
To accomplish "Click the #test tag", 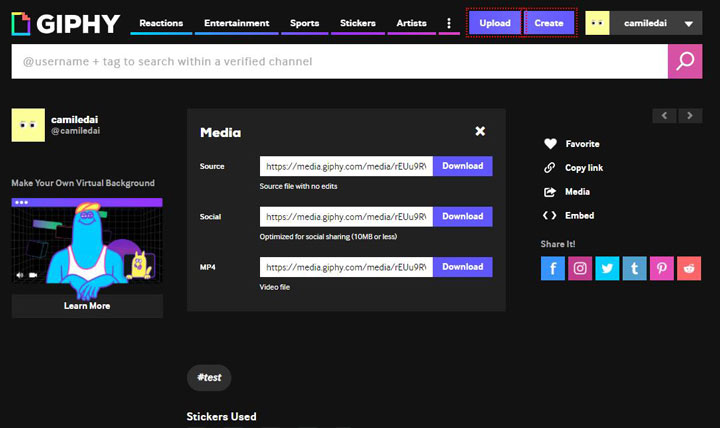I will (209, 377).
